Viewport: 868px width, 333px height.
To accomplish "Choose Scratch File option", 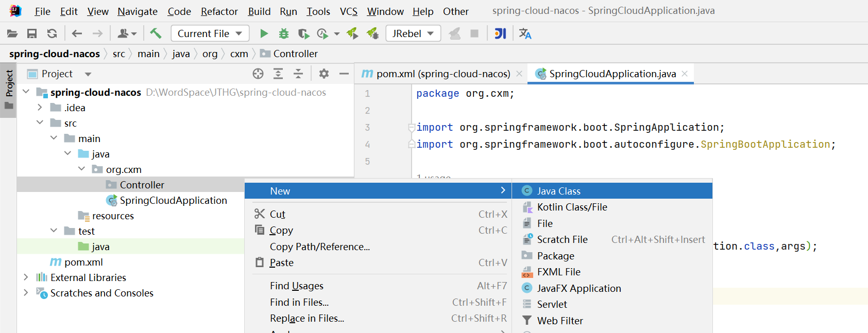I will click(612, 239).
